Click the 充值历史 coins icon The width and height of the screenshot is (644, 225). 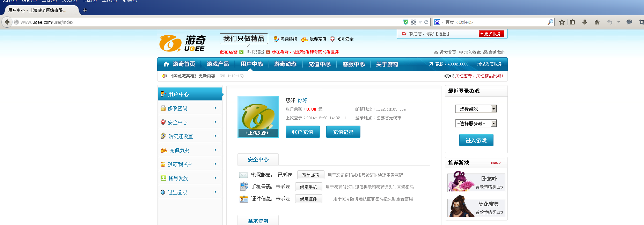(x=164, y=150)
